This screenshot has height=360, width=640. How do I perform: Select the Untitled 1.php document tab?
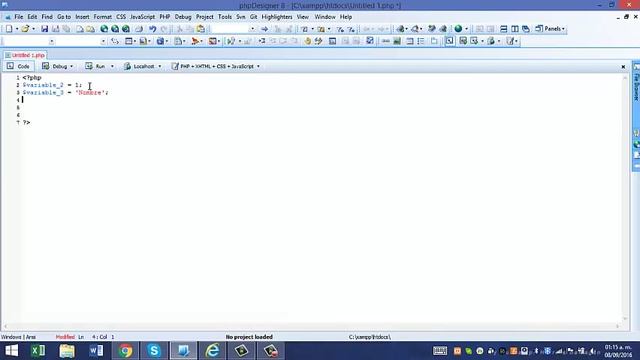click(x=25, y=55)
